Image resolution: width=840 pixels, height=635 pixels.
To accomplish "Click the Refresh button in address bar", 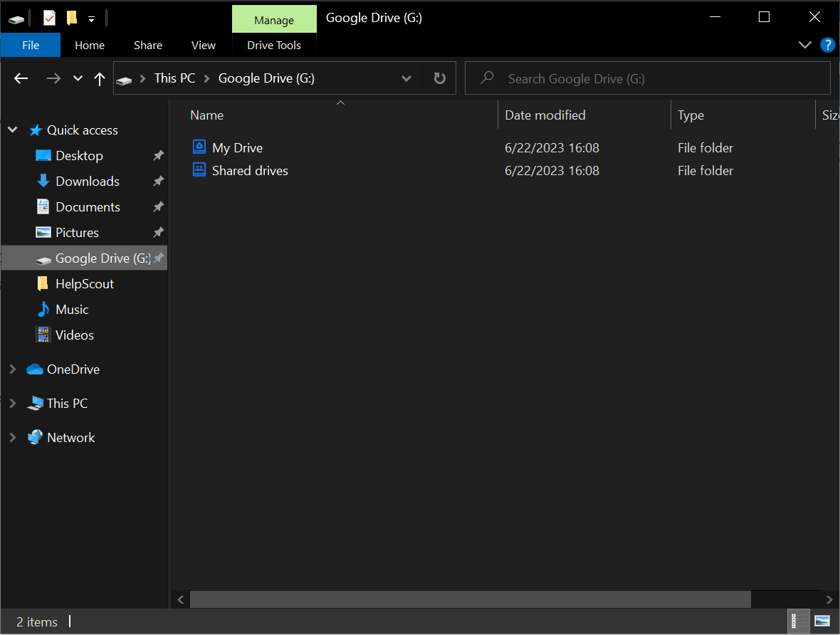I will pos(440,78).
